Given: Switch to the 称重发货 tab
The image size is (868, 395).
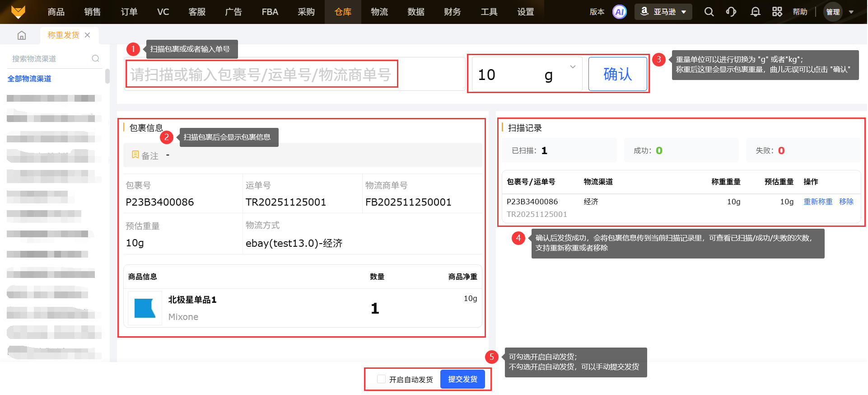Looking at the screenshot, I should [63, 35].
